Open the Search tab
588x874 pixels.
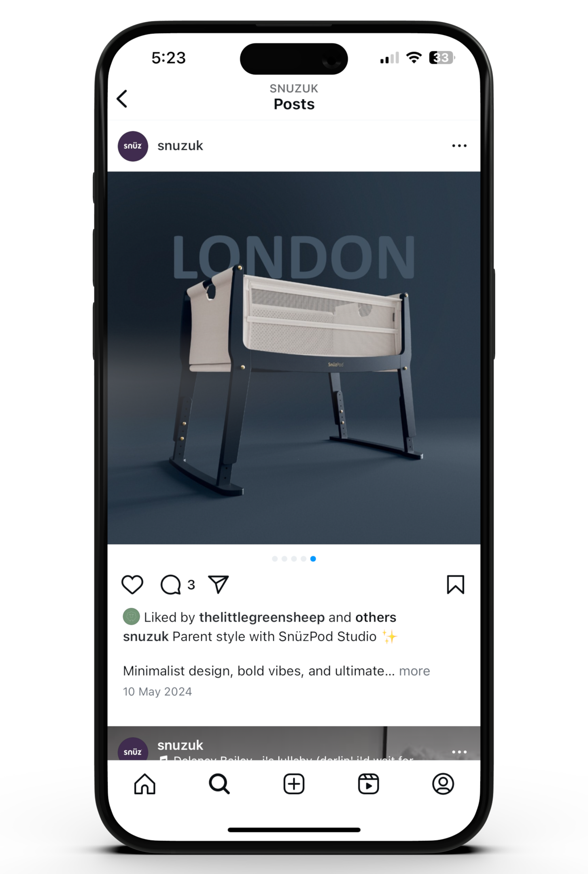(x=219, y=784)
